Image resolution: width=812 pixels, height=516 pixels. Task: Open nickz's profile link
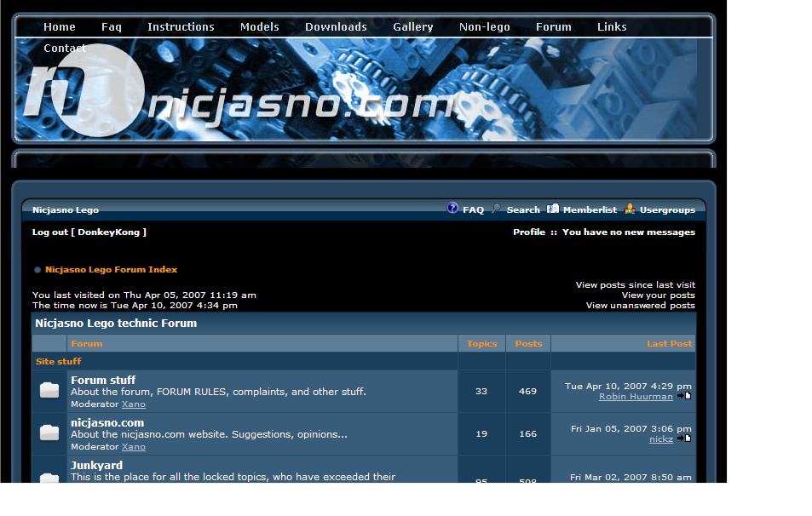coord(661,439)
